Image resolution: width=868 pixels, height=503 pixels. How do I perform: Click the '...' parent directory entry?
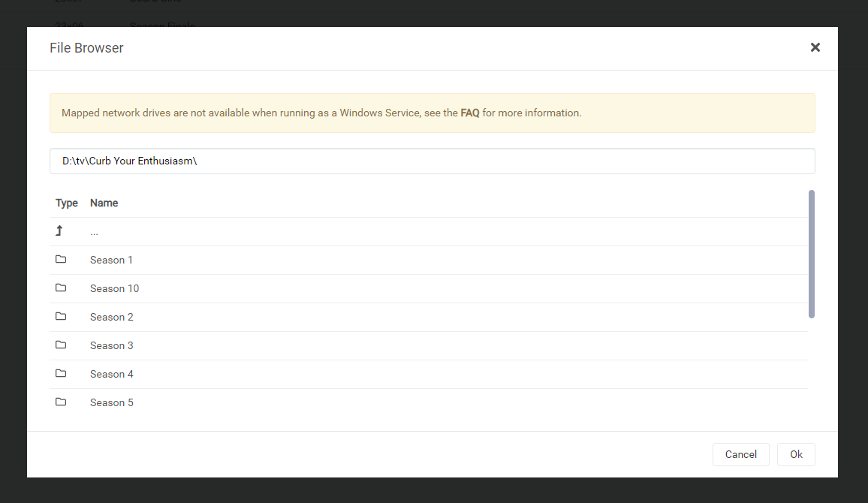pyautogui.click(x=94, y=233)
